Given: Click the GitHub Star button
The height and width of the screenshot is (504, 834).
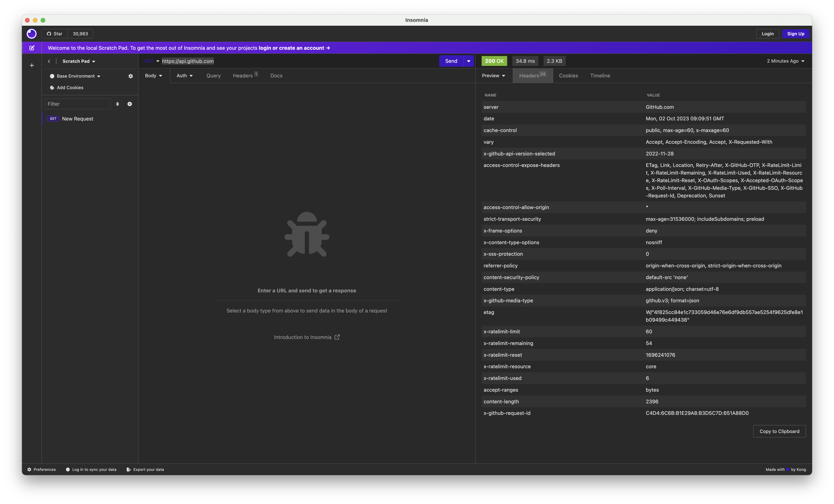Looking at the screenshot, I should coord(54,34).
